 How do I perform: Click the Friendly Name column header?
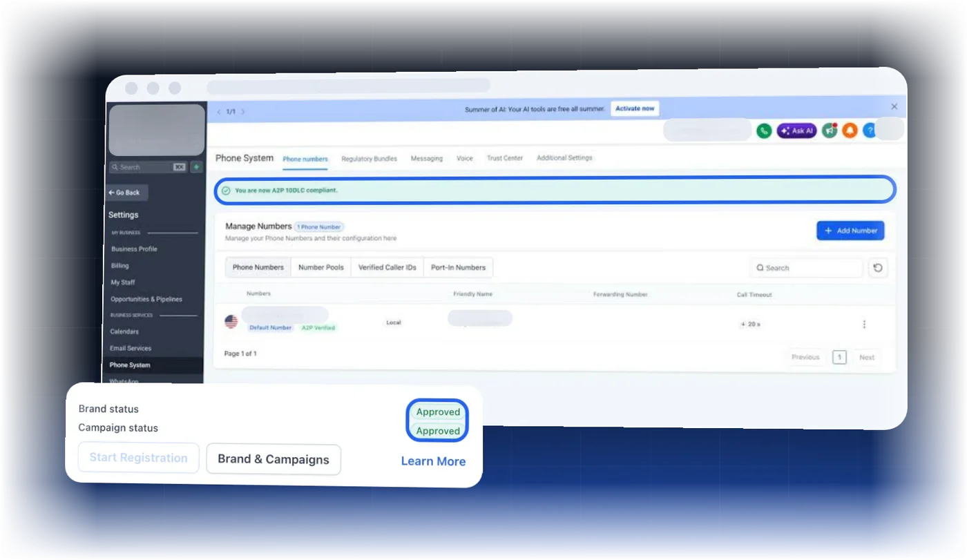click(472, 294)
